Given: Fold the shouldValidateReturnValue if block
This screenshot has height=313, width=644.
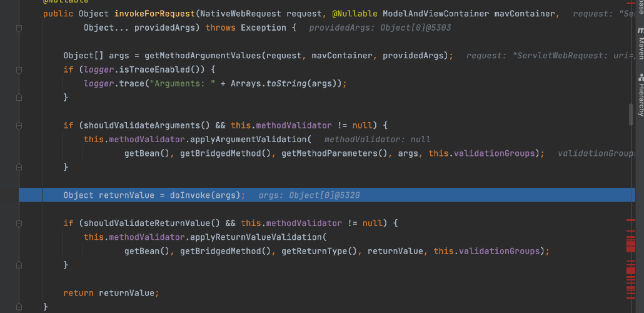Looking at the screenshot, I should click(19, 223).
